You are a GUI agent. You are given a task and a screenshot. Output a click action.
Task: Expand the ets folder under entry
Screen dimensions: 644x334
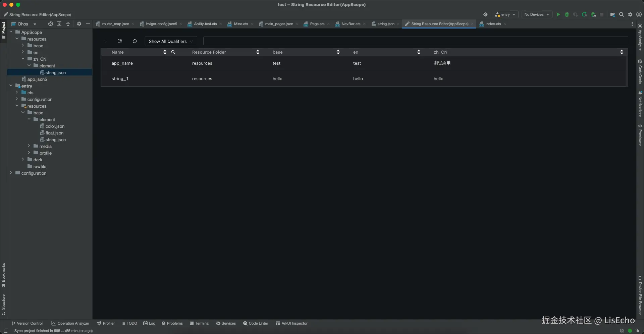pos(17,93)
